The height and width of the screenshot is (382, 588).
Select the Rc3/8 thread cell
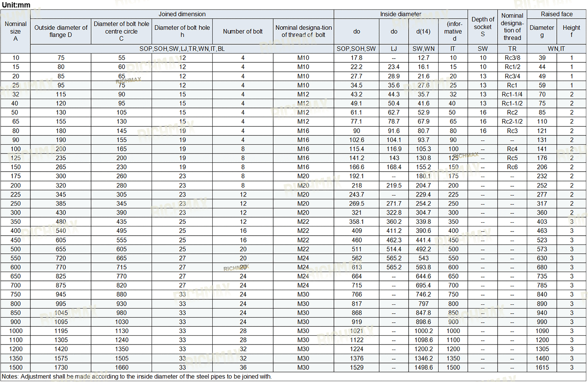(x=512, y=58)
